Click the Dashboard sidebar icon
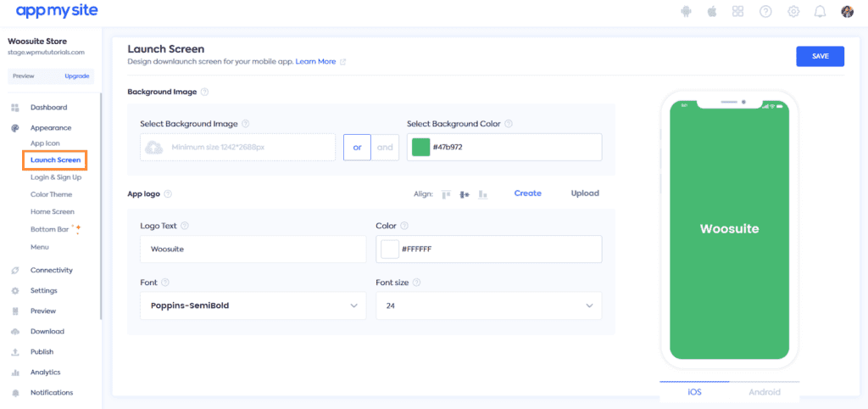Screen dimensions: 868x409 pyautogui.click(x=15, y=108)
